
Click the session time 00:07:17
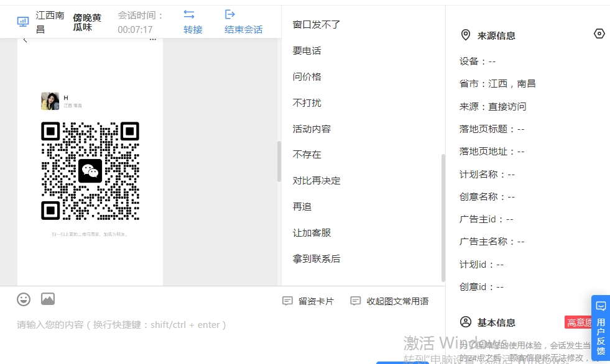coord(135,30)
